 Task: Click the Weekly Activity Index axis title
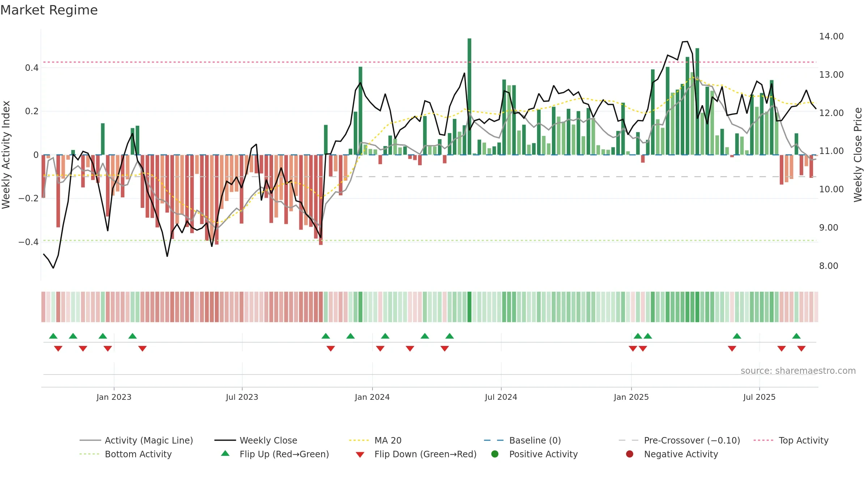coord(6,155)
